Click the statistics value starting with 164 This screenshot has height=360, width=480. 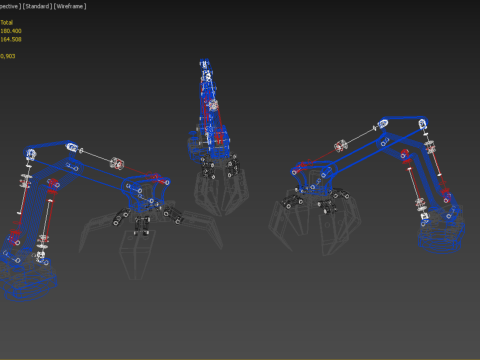tap(11, 39)
